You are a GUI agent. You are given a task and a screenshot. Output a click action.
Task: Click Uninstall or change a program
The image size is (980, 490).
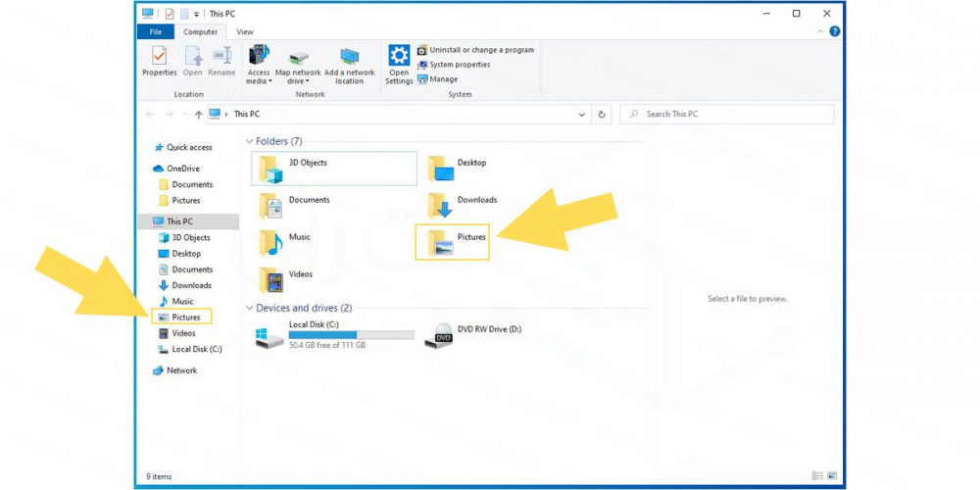pos(480,50)
